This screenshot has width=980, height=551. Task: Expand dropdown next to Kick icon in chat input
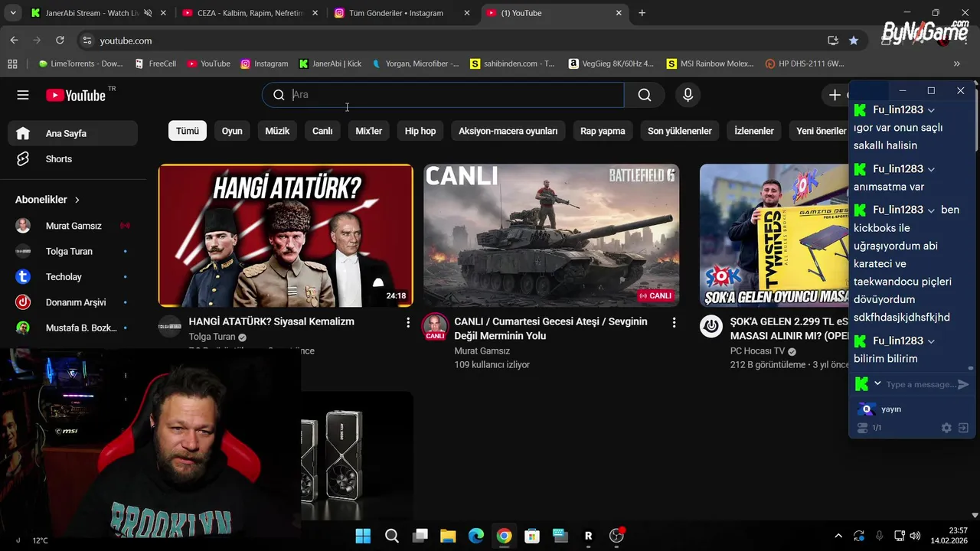877,383
